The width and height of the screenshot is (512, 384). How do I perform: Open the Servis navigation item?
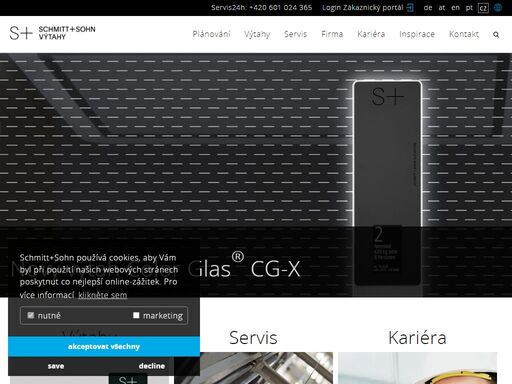coord(295,34)
